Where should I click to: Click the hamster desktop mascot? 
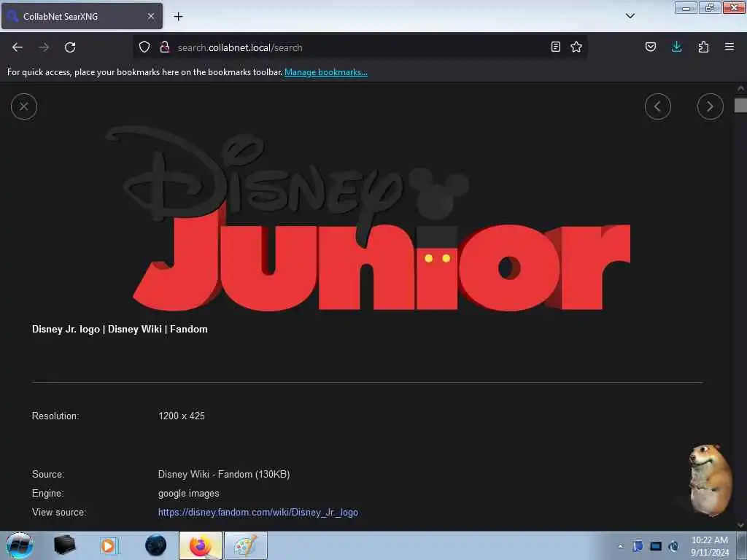coord(710,480)
